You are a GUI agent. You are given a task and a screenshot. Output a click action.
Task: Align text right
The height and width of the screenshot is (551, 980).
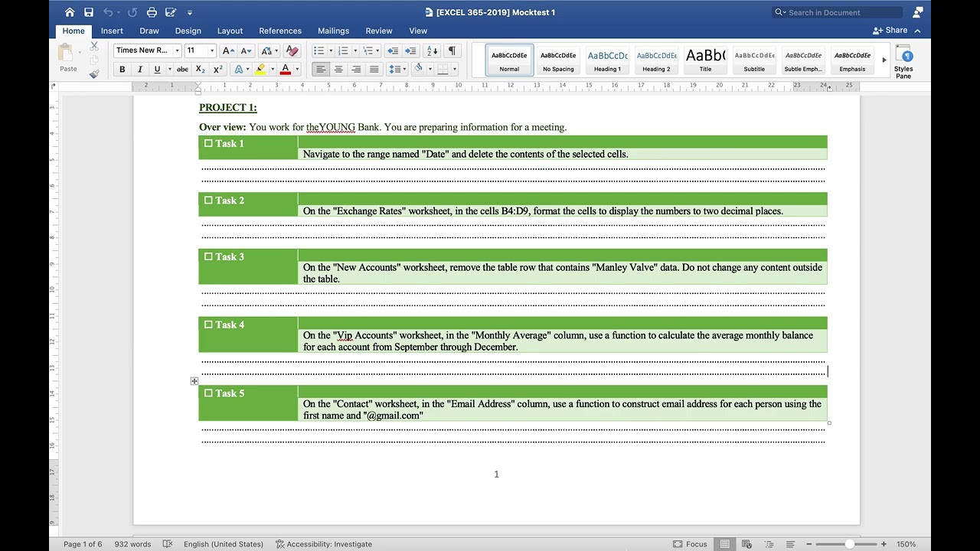point(356,69)
